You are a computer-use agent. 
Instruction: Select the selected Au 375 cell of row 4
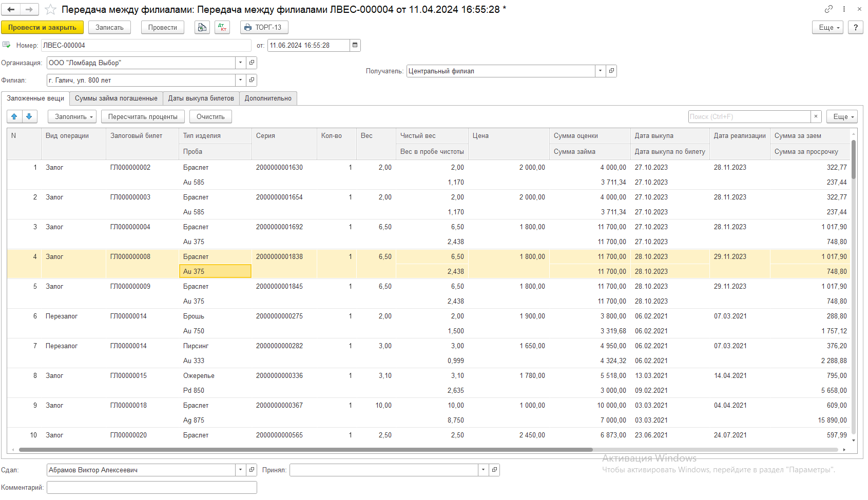click(215, 271)
